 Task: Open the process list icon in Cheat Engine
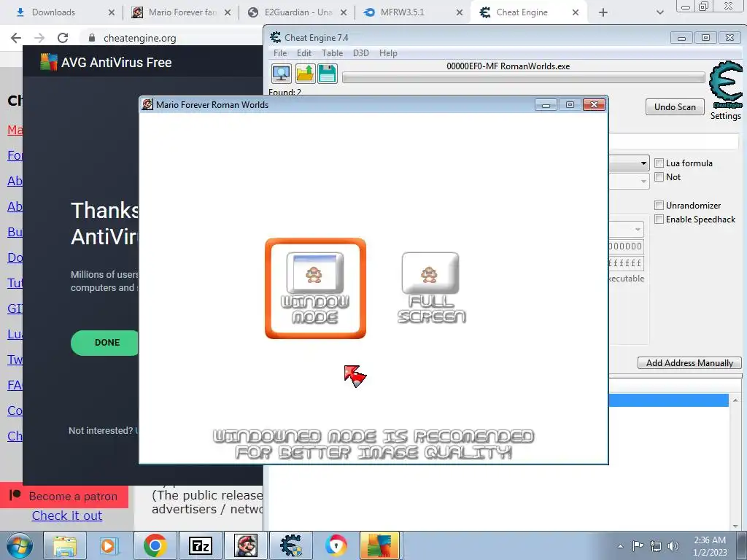[x=281, y=74]
